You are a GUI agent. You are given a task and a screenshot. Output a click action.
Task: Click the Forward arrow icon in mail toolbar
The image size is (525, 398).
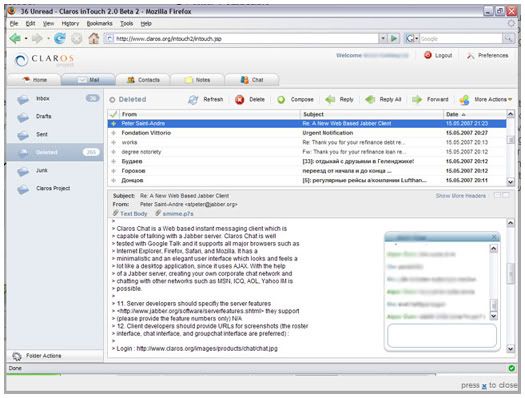pos(417,99)
